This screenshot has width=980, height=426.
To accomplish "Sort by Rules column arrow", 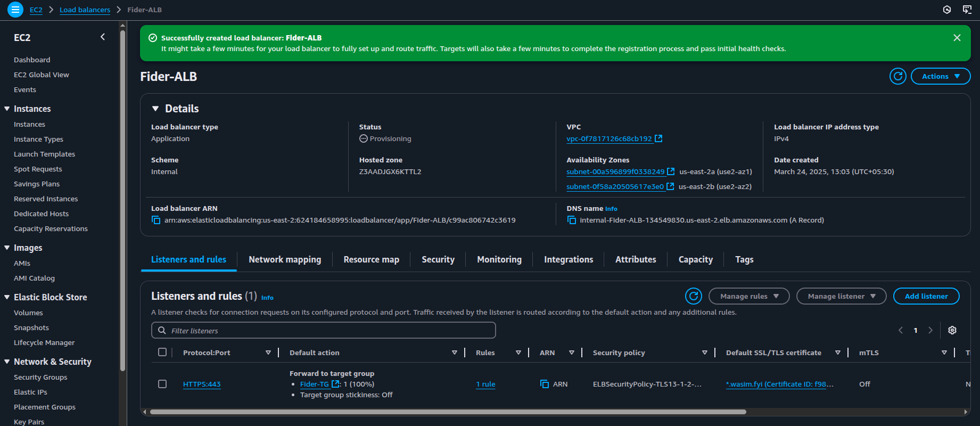I will click(x=518, y=353).
